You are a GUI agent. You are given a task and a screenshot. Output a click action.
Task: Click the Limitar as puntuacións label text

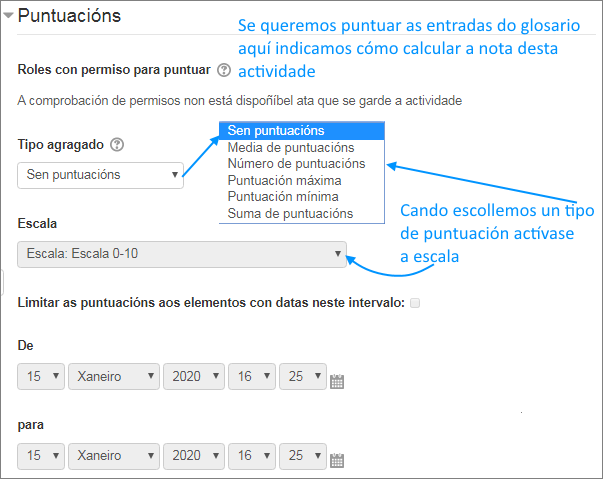tap(211, 303)
